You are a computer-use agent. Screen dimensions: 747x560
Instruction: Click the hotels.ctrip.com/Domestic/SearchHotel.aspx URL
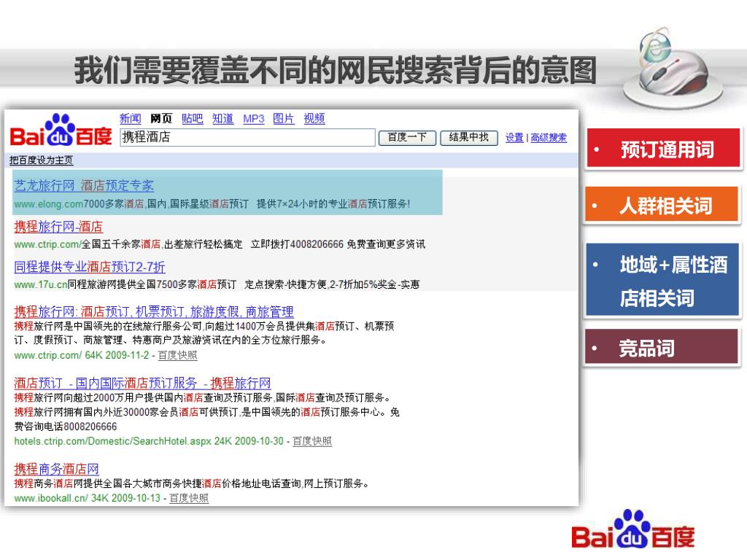112,441
